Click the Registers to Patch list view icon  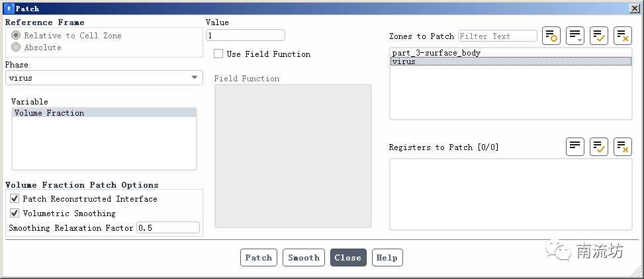575,147
